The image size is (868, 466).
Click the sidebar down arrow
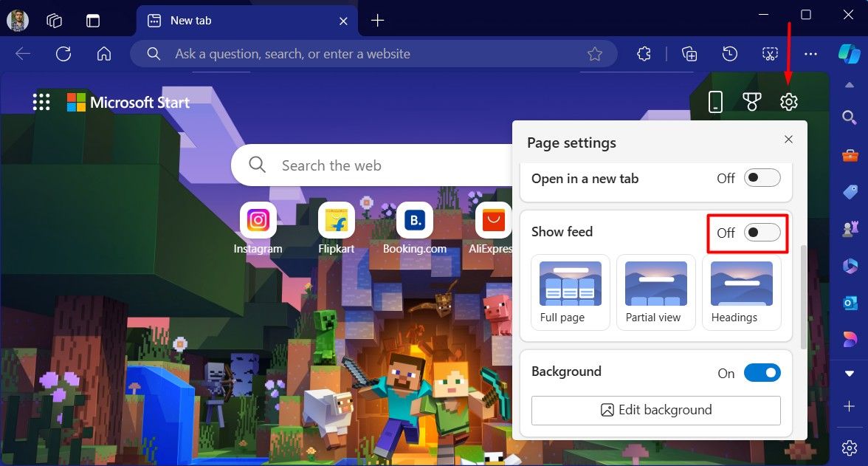click(x=849, y=374)
